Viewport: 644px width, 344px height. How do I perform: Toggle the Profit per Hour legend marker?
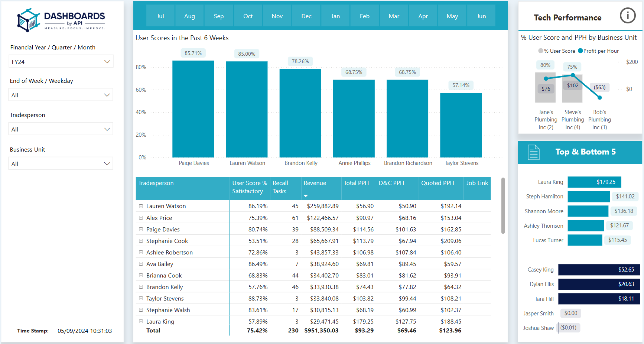[580, 51]
